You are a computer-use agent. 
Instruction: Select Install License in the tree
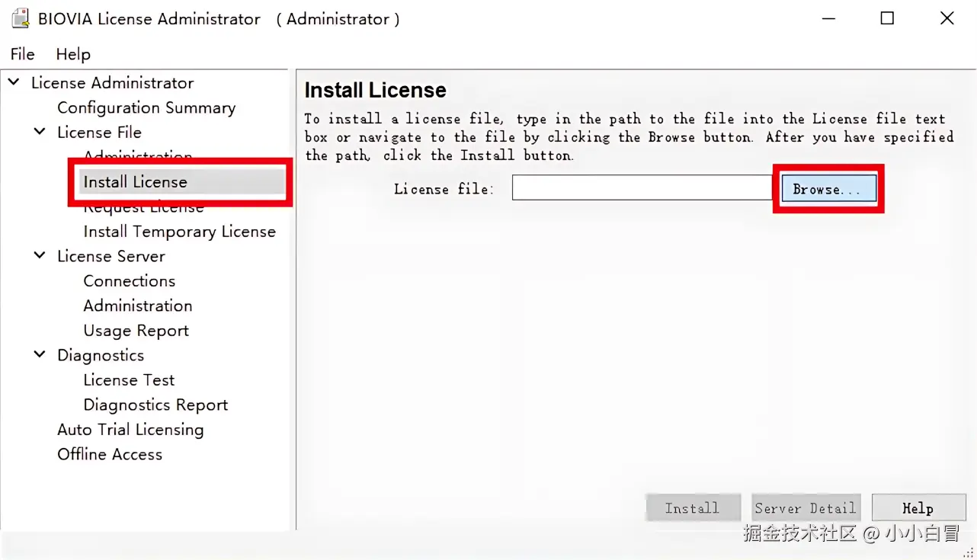[x=135, y=181]
